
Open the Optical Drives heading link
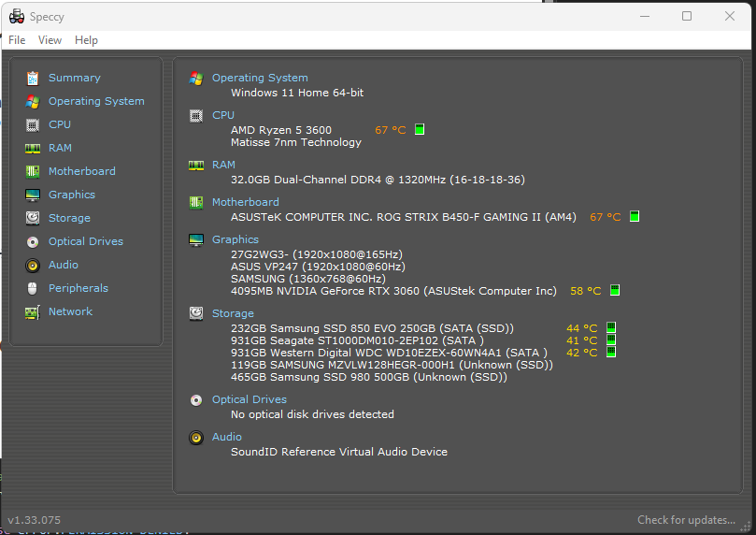coord(250,399)
